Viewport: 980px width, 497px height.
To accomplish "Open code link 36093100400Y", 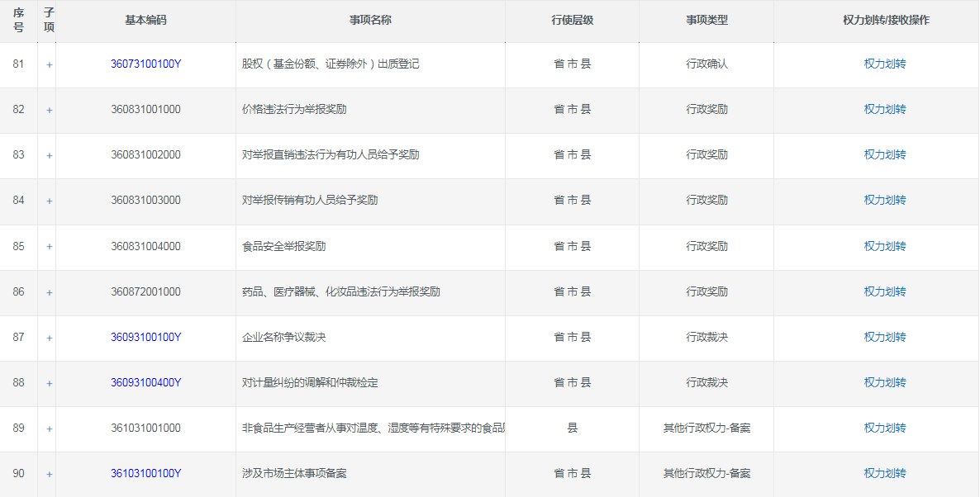I will [145, 382].
